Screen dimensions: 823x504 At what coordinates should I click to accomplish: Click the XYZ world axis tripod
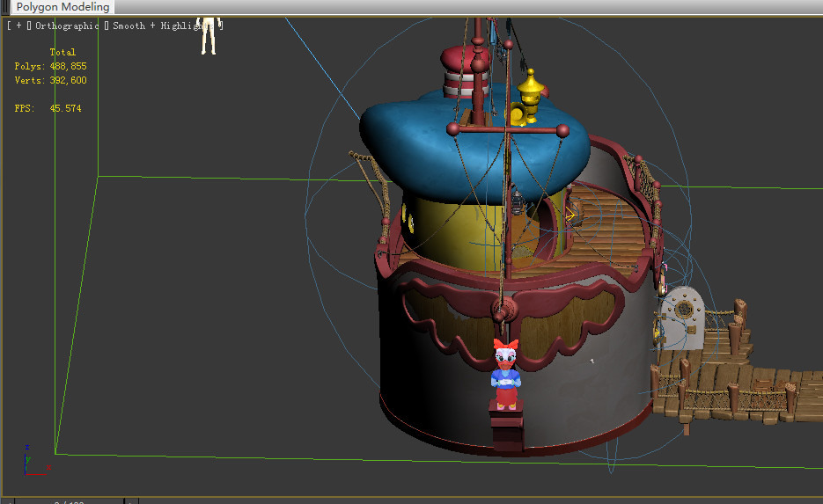[36, 461]
